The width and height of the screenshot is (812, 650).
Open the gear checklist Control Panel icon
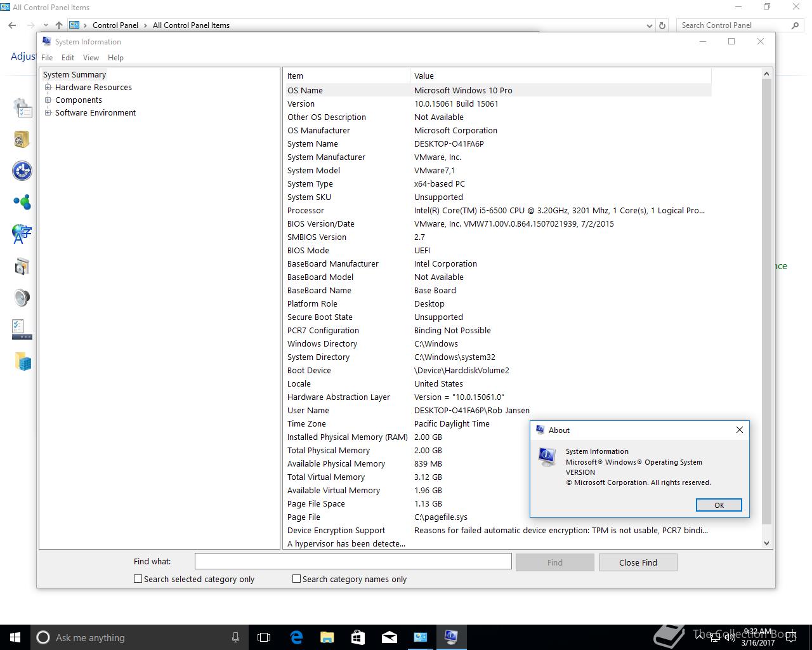click(22, 108)
